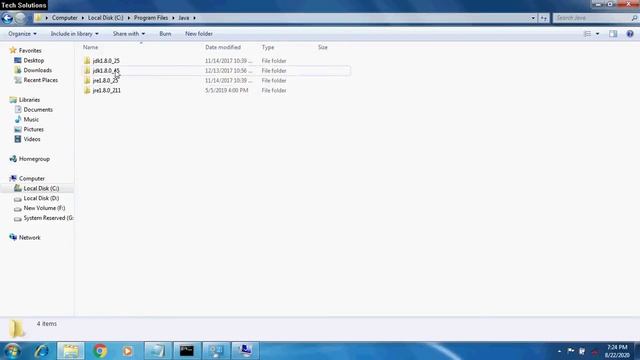Click the Burn button
640x360 pixels.
click(165, 34)
